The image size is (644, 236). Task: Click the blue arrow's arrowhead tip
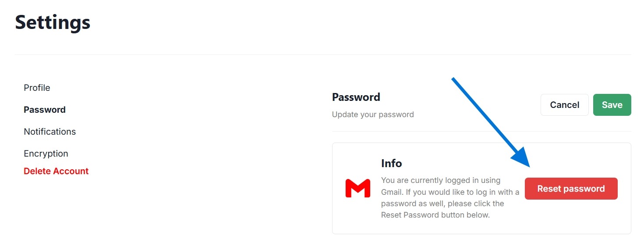click(529, 166)
